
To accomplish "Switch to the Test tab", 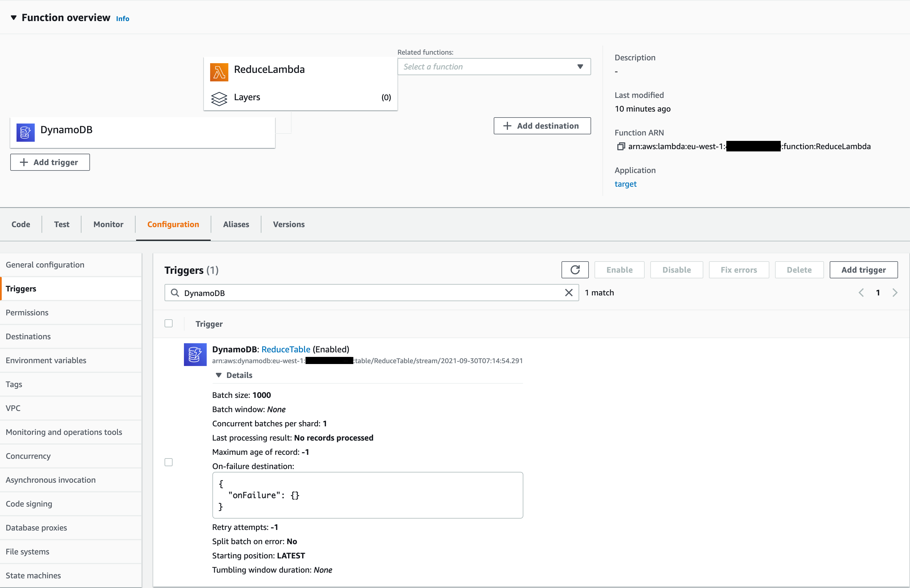I will pyautogui.click(x=62, y=224).
